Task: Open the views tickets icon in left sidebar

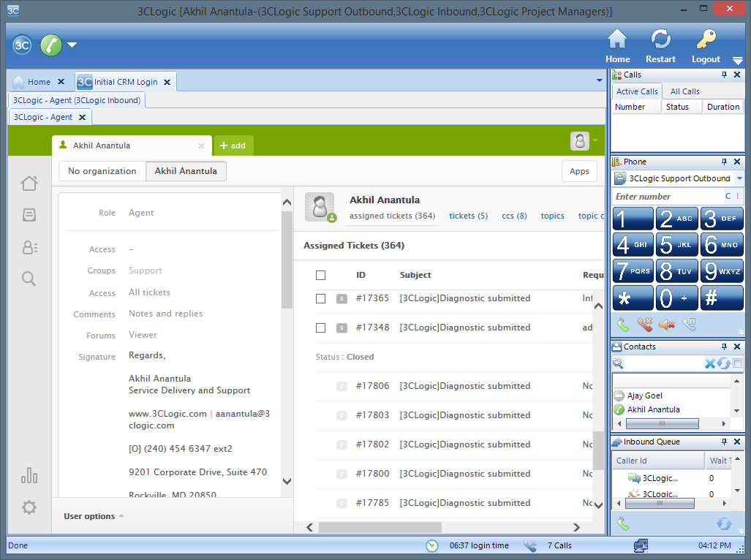Action: point(29,215)
